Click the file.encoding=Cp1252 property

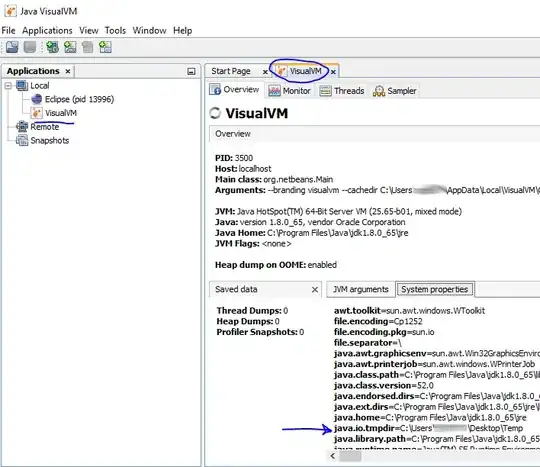tap(378, 321)
